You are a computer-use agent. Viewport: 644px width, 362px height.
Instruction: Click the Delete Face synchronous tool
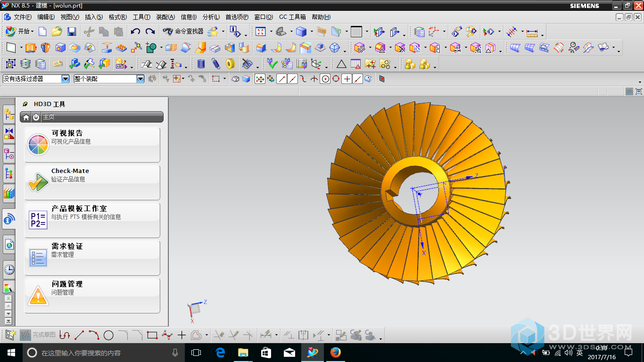click(x=400, y=48)
